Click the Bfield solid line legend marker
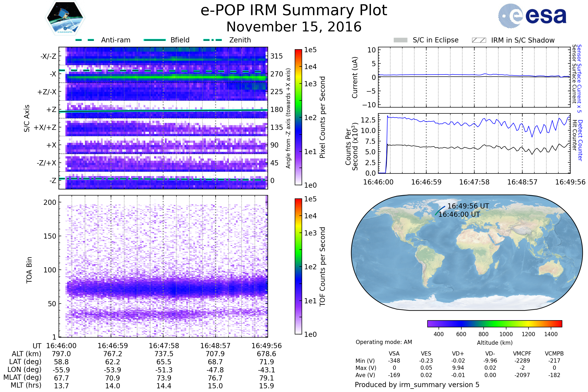Screen dimensions: 588x392 pos(155,40)
